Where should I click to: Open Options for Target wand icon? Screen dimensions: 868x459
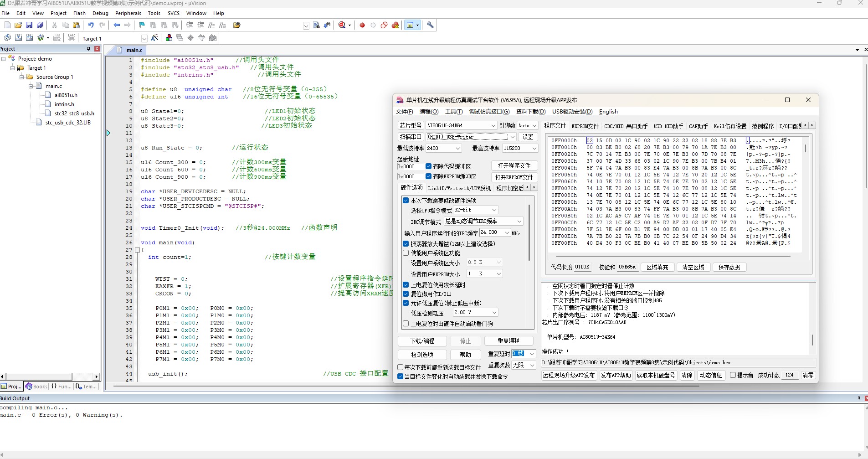(x=154, y=38)
